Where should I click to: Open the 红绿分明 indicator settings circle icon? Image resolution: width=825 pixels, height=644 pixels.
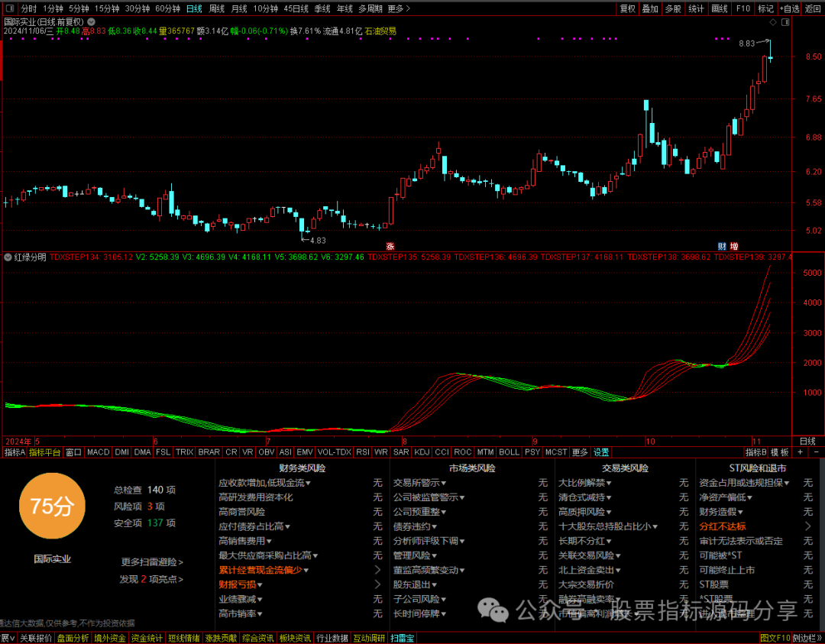(x=8, y=257)
